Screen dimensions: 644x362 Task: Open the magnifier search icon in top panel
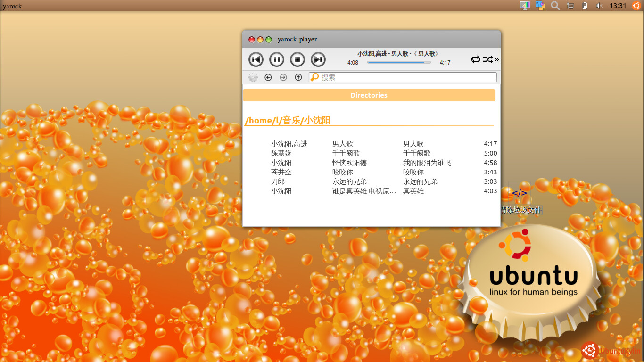[x=555, y=6]
